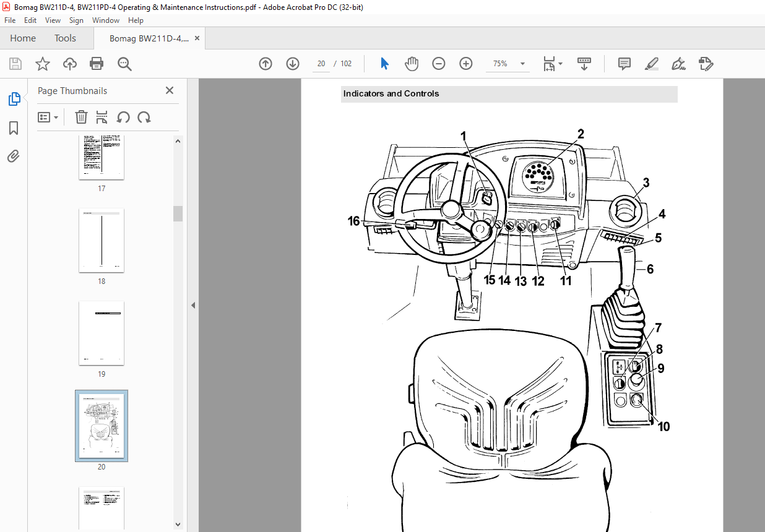Viewport: 765px width, 532px height.
Task: Delete selected page with the trash icon
Action: 81,117
